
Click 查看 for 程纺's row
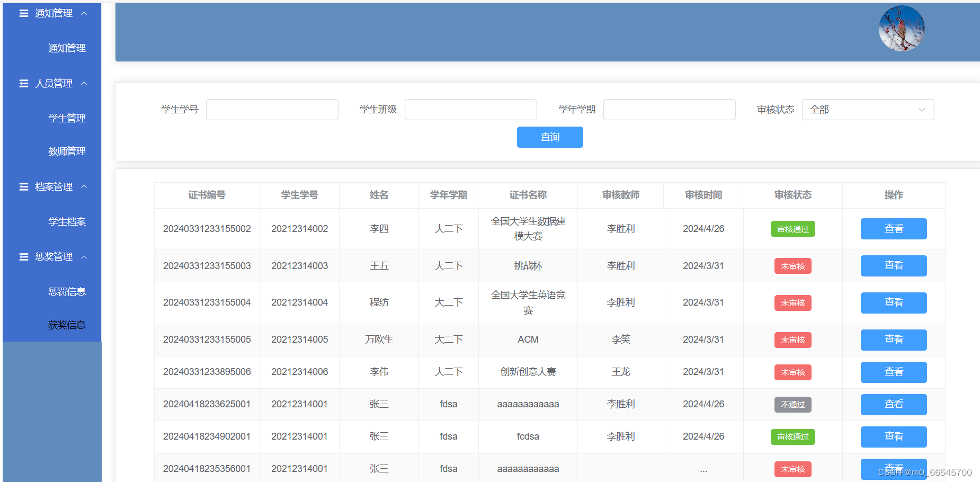[894, 303]
